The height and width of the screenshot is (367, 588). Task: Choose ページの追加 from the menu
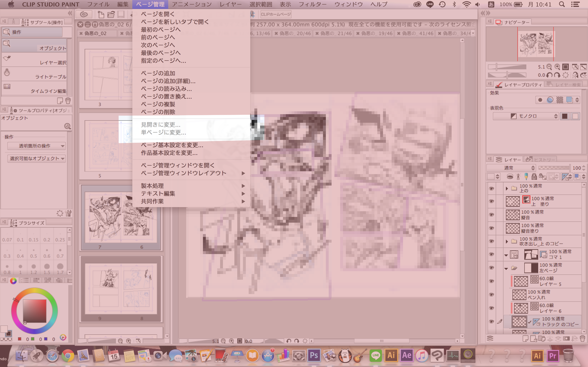(x=158, y=73)
